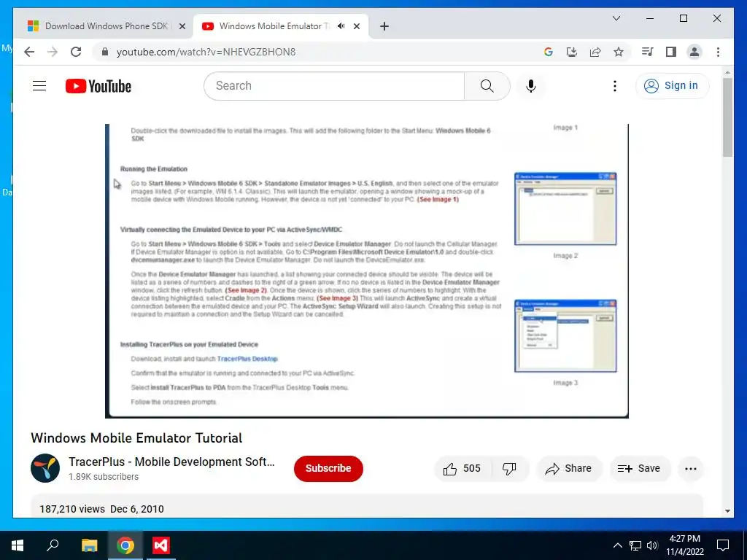Dislike this video
The image size is (747, 560).
509,469
